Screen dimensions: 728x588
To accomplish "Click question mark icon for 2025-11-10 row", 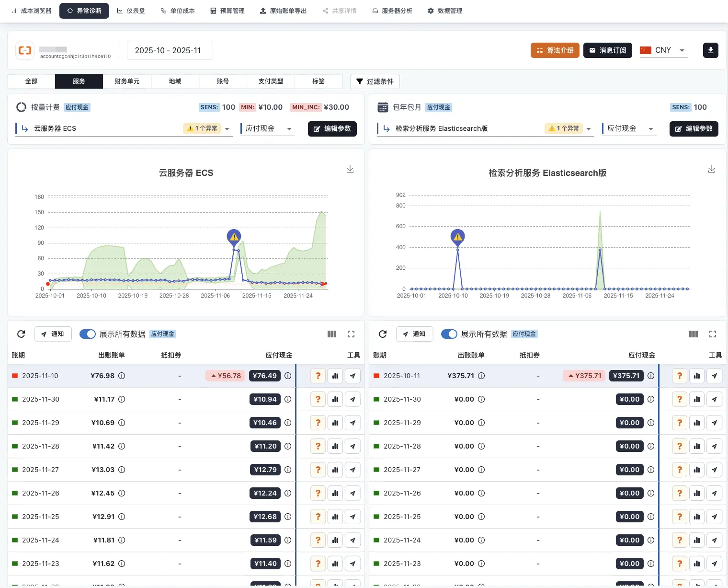I will point(318,376).
